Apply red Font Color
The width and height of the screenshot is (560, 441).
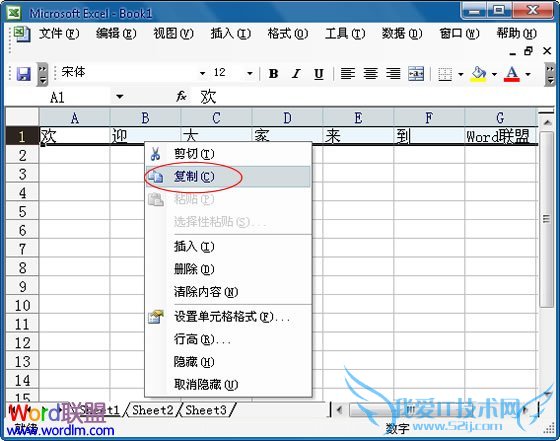511,74
